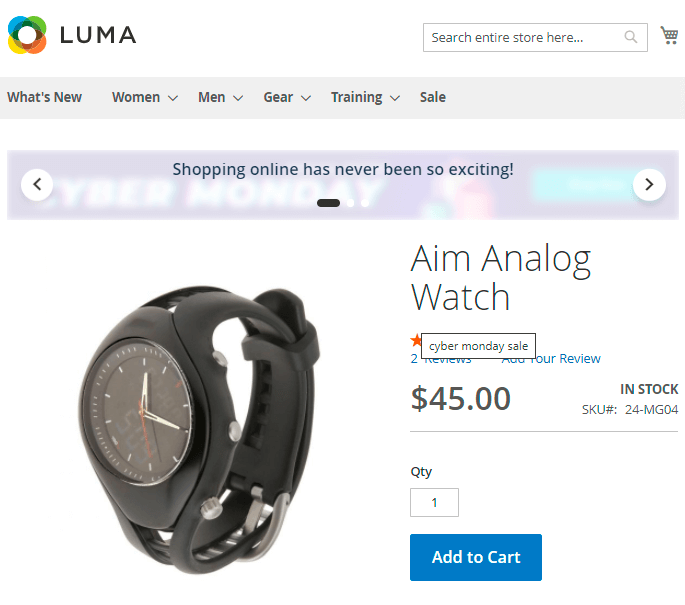Open the shopping cart icon

[669, 35]
